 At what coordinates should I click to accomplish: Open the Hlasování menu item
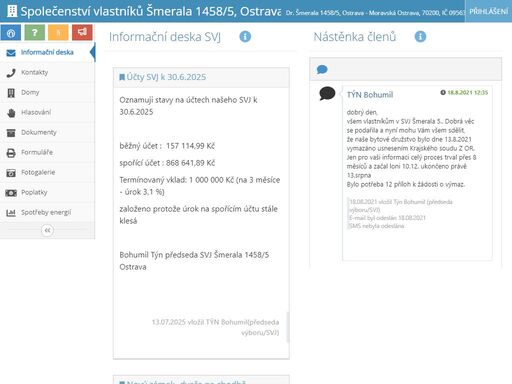47,112
